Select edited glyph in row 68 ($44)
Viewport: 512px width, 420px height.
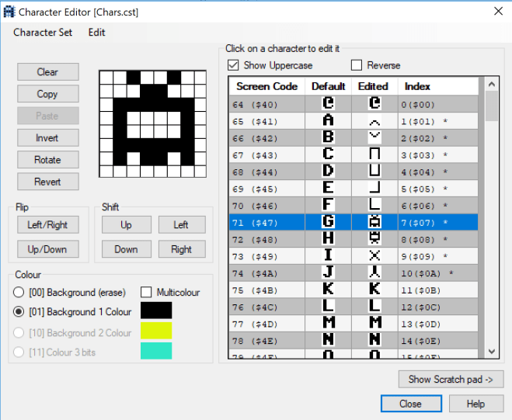click(x=374, y=172)
